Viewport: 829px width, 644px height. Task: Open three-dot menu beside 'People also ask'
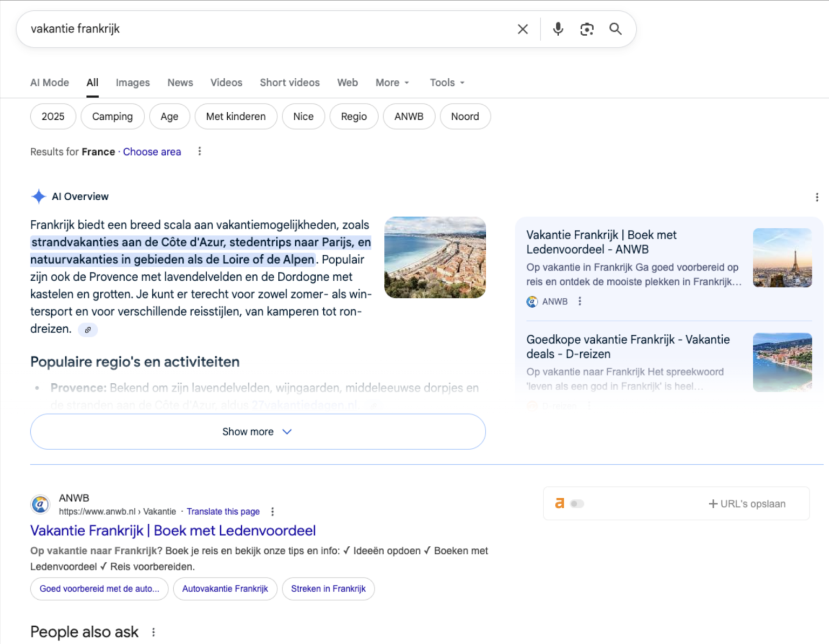pos(154,632)
